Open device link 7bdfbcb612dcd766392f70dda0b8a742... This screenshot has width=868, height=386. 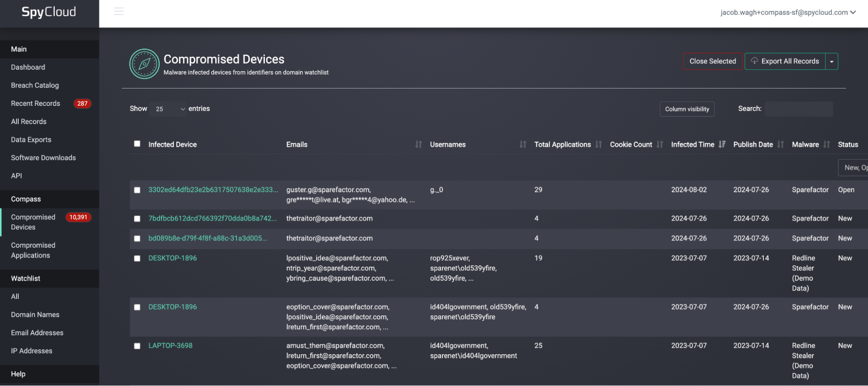click(212, 219)
